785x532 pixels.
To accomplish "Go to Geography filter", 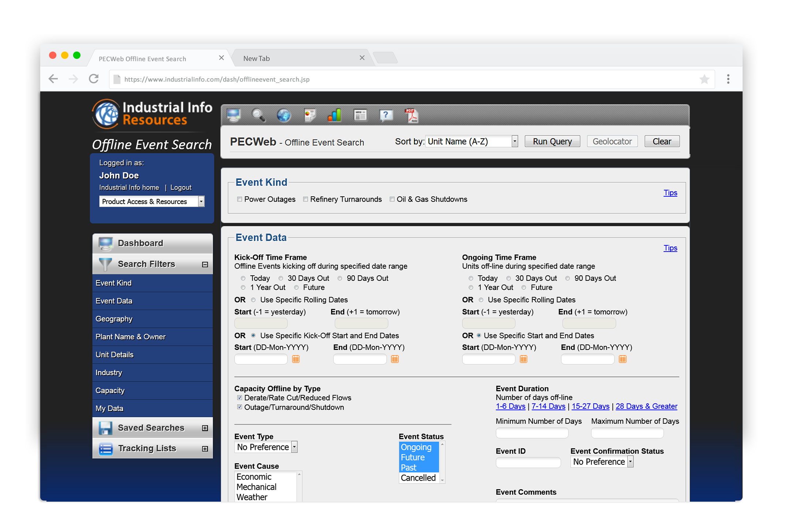I will pos(153,319).
